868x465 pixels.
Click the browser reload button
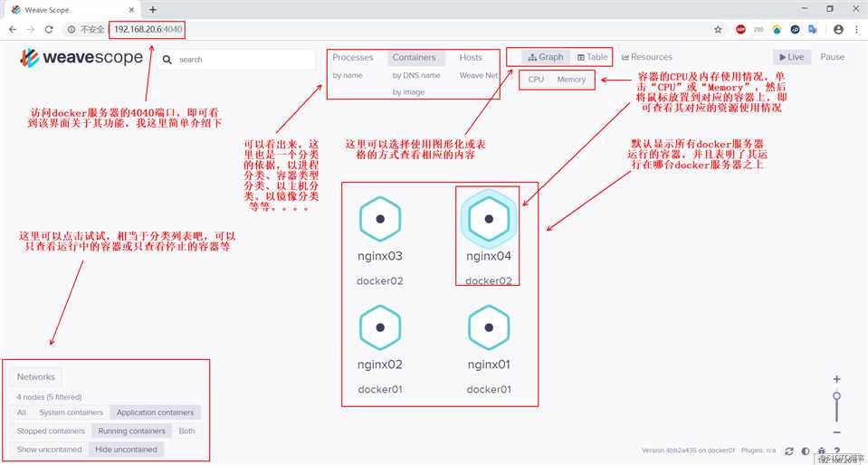tap(49, 30)
